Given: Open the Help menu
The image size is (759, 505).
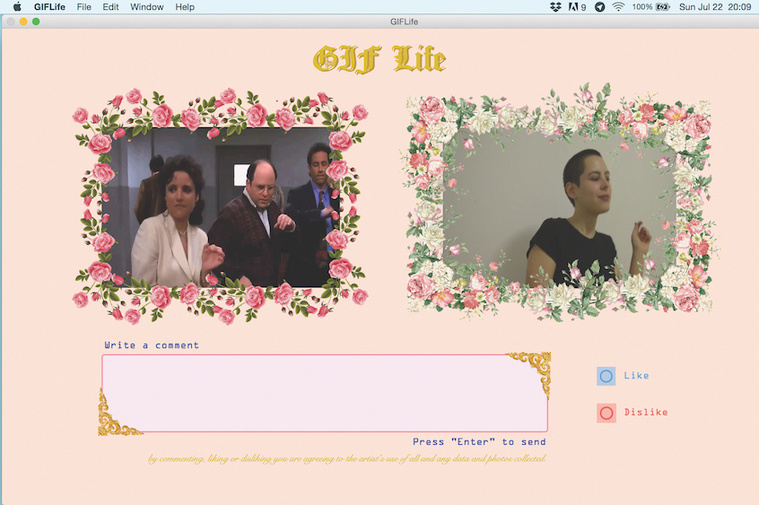Looking at the screenshot, I should pyautogui.click(x=185, y=7).
